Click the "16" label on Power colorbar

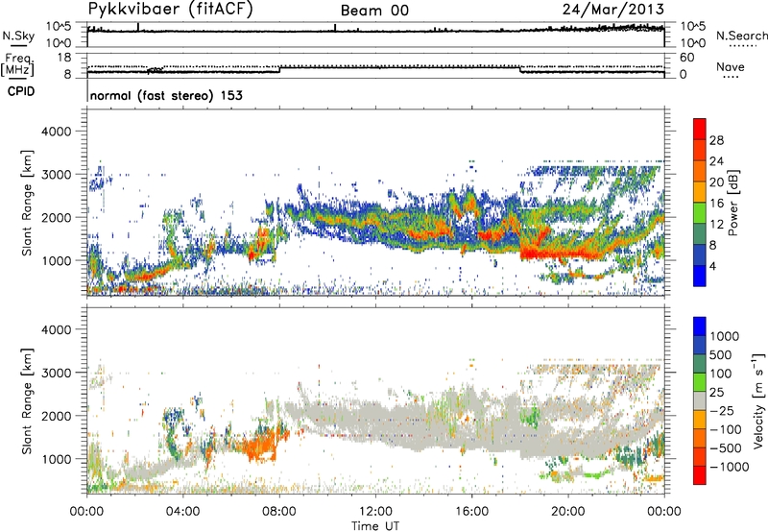pos(716,204)
